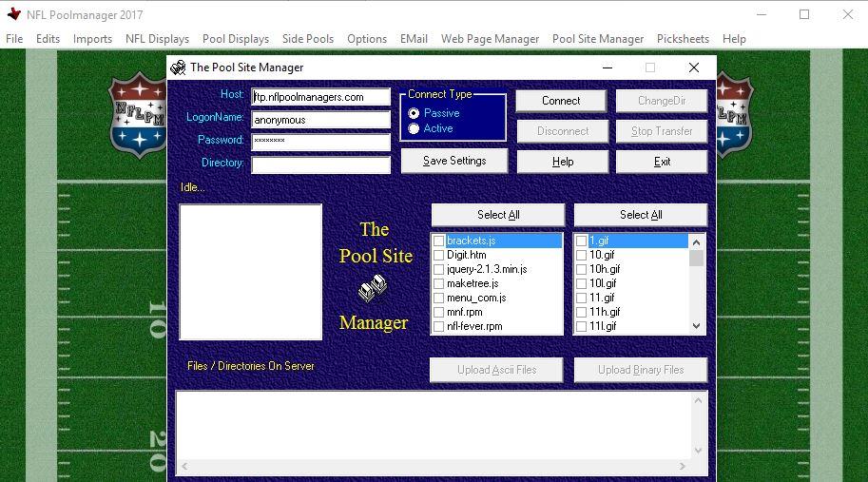Open the Edits menu
This screenshot has height=482, width=868.
click(x=48, y=39)
